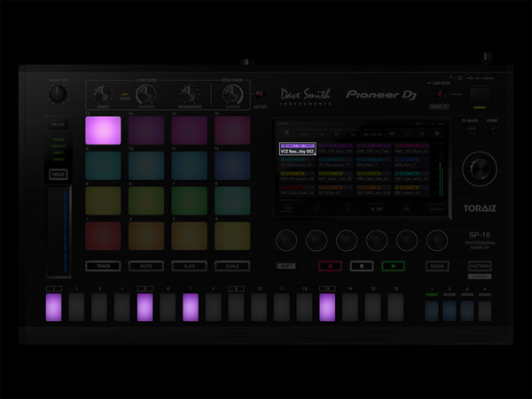This screenshot has width=532, height=399.
Task: Hit the record button with the red circle
Action: point(330,266)
